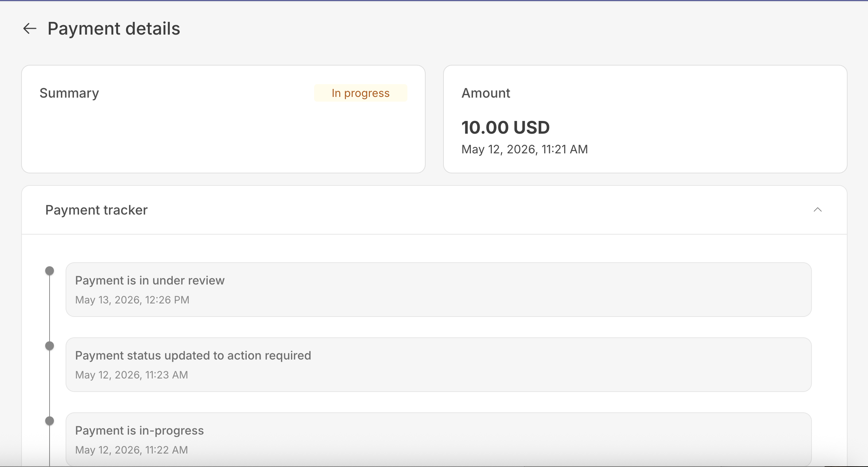Click the 'In progress' status badge
Viewport: 868px width, 467px height.
pyautogui.click(x=360, y=93)
